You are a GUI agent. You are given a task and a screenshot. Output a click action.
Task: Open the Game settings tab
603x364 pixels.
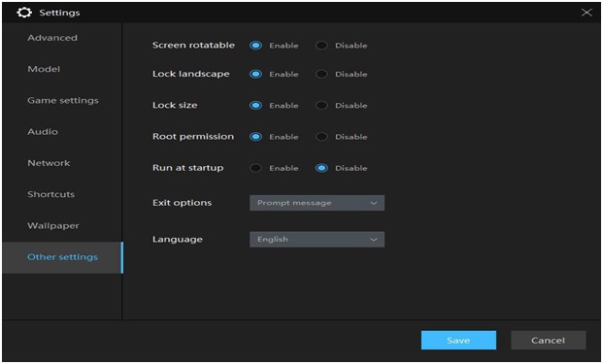[x=63, y=101]
